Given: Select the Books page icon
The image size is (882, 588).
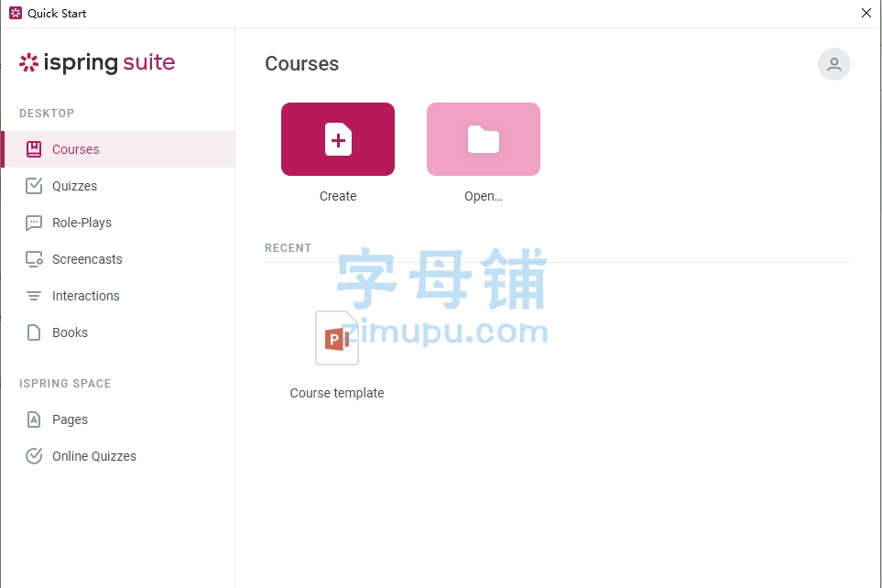Looking at the screenshot, I should click(x=34, y=332).
